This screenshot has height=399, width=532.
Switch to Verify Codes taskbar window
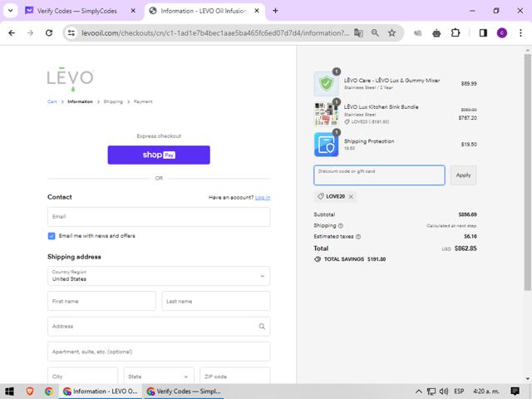tap(184, 392)
